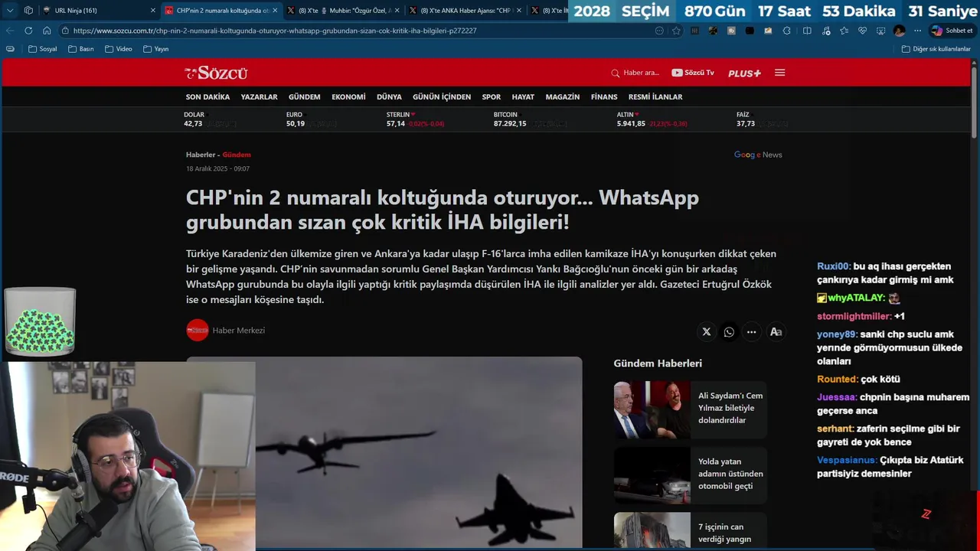Open 7 işçinin can verdiği yangın card
This screenshot has width=980, height=551.
690,531
